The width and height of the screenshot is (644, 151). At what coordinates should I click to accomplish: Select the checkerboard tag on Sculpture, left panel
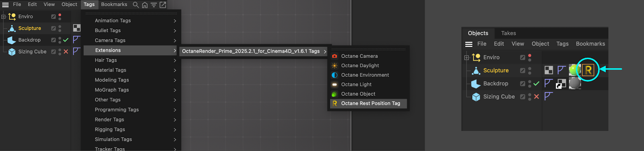(76, 28)
